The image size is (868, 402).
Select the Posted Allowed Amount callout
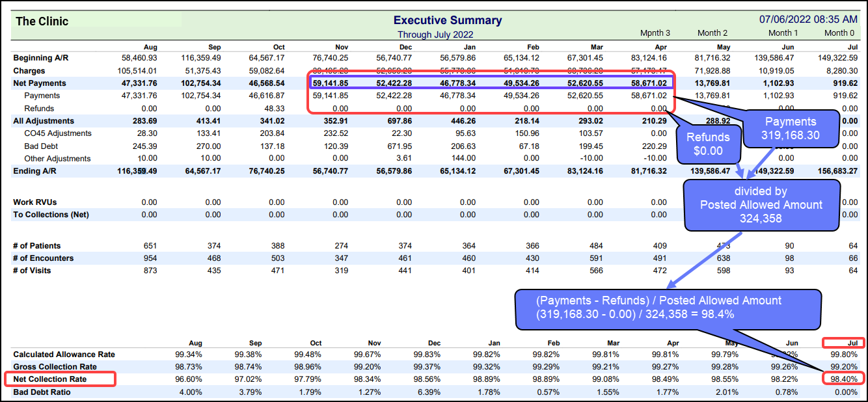[761, 206]
